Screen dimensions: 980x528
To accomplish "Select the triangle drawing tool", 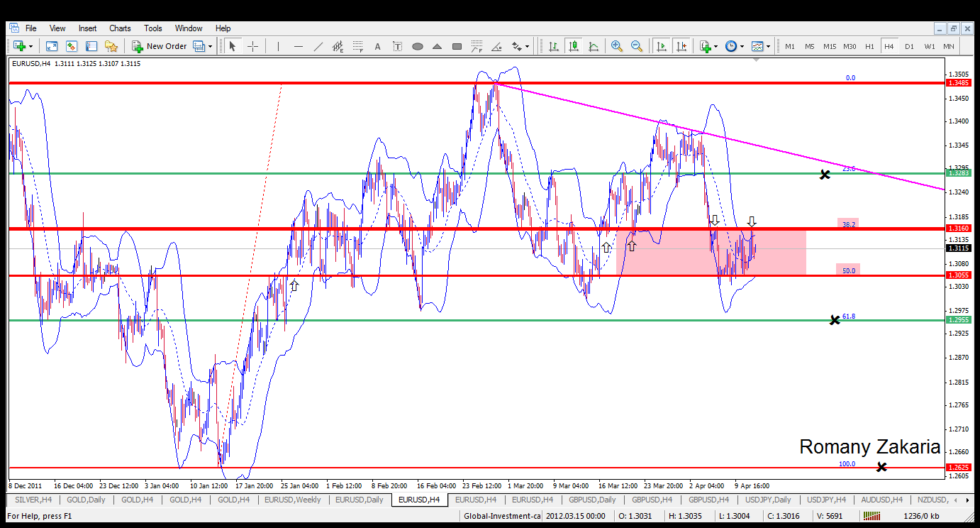I will (438, 46).
